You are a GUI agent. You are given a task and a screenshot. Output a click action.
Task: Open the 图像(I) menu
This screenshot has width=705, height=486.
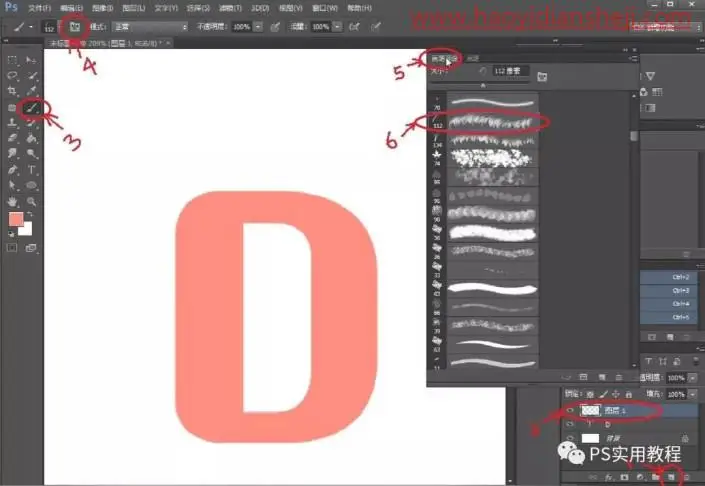103,8
